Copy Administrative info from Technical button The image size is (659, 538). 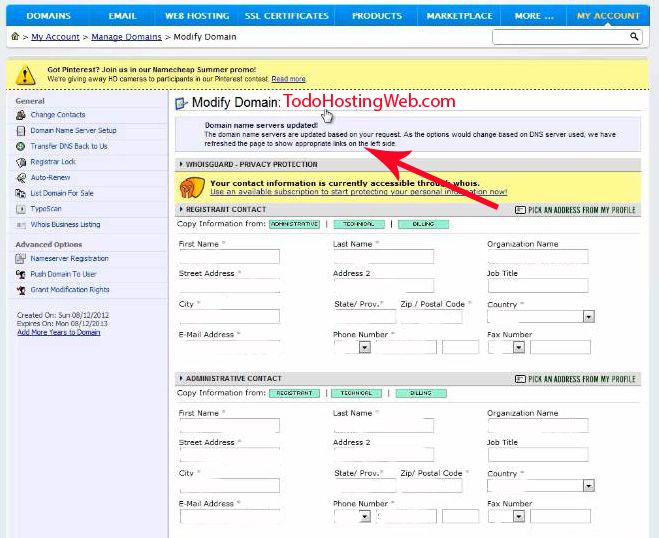pyautogui.click(x=356, y=393)
